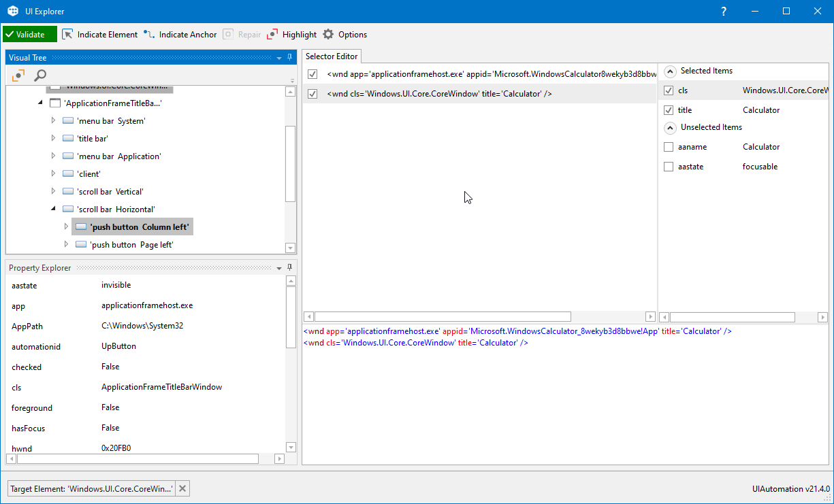Expand the 'menu bar System' node

click(54, 121)
